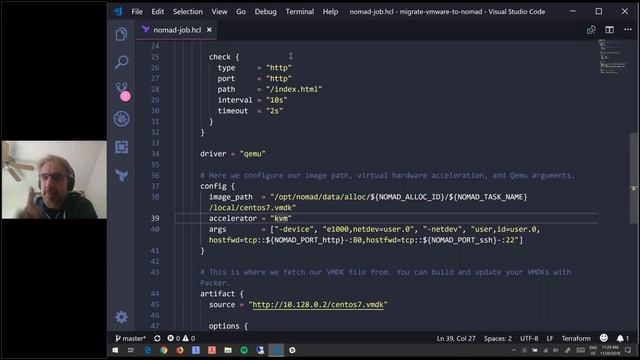The image size is (640, 360).
Task: Click the minimap code overview
Action: click(x=612, y=56)
